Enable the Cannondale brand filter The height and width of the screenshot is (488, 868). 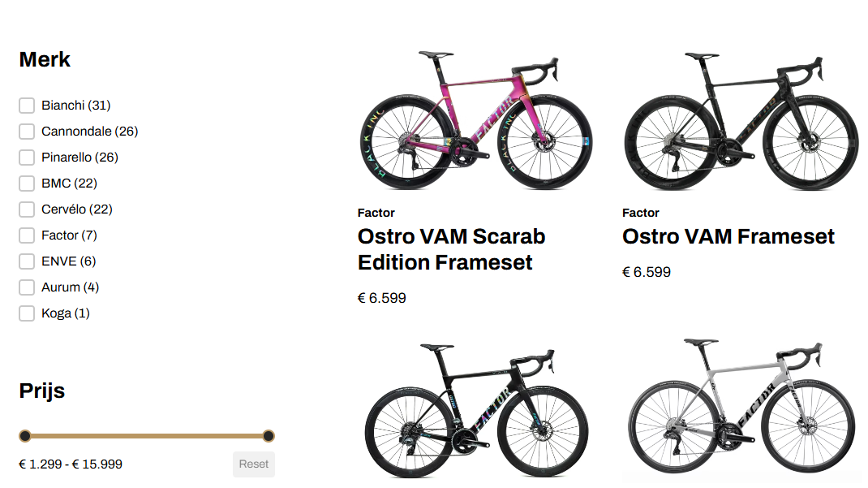(27, 132)
